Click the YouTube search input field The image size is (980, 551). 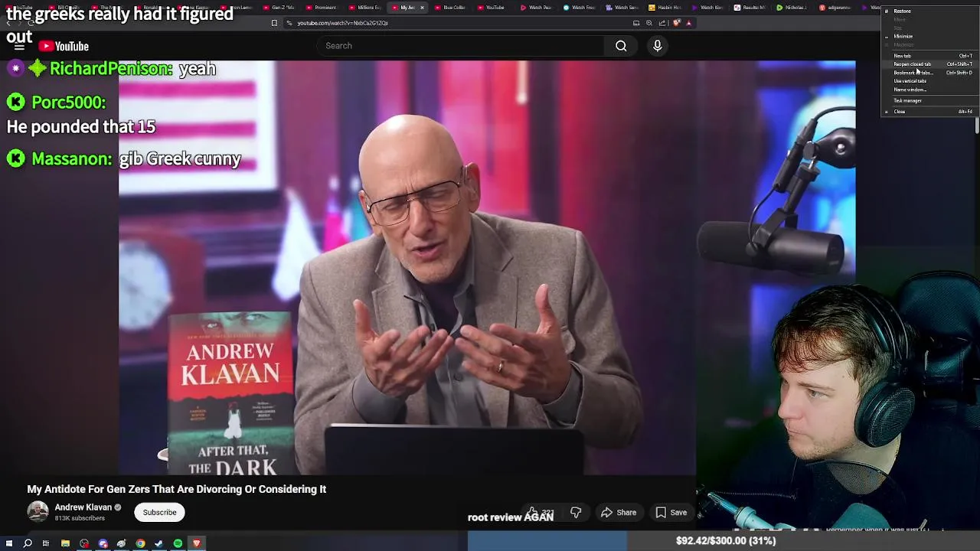tap(459, 46)
